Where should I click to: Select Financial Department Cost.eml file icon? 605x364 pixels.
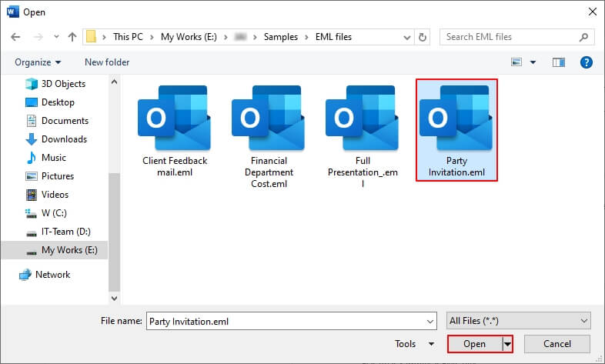point(269,118)
